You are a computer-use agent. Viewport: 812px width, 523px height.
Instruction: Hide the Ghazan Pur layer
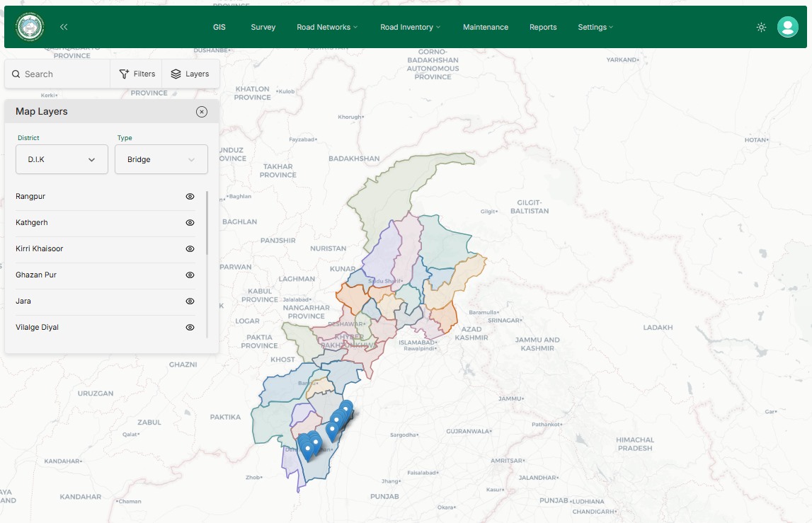(190, 275)
